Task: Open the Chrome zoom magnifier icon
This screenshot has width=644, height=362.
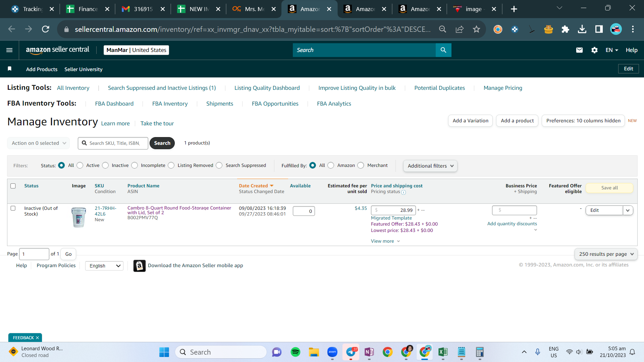Action: (x=443, y=29)
